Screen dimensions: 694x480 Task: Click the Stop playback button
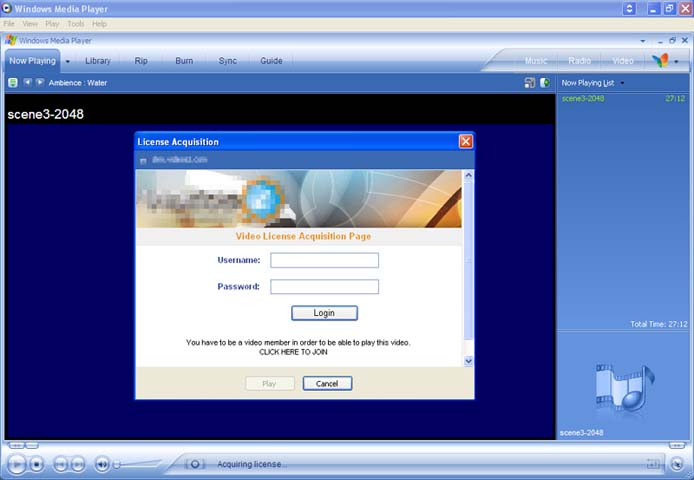pos(37,464)
